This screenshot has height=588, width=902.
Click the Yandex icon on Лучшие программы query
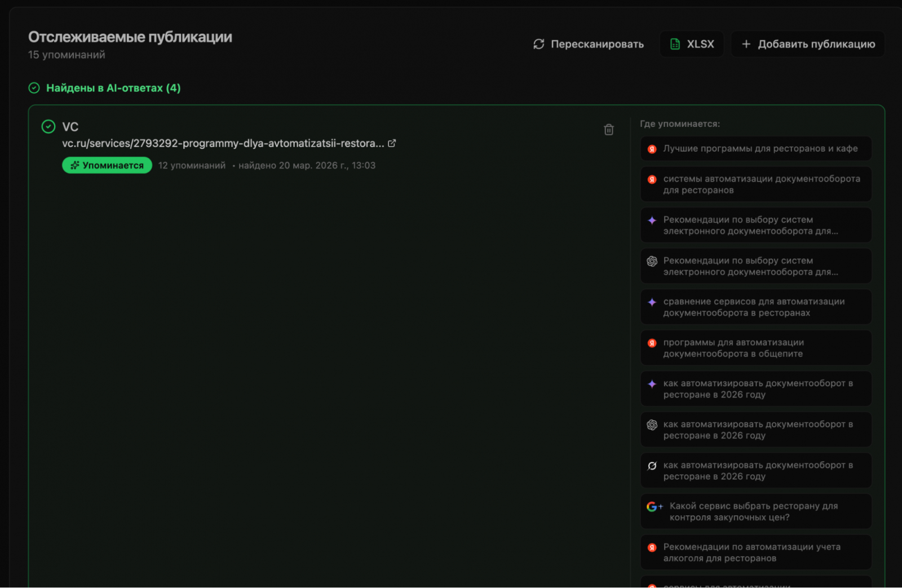(x=652, y=149)
